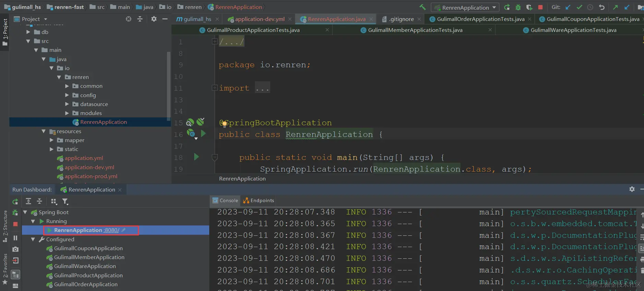Click the Git pull blue arrow after push

point(627,7)
